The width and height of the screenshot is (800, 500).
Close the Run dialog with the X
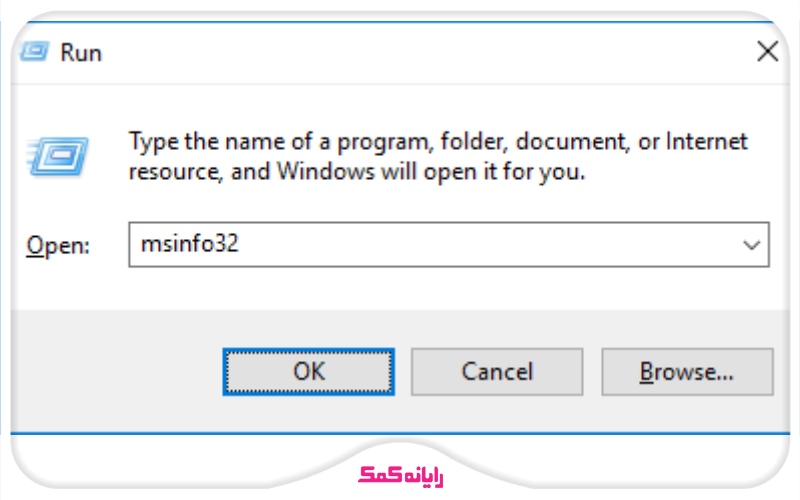(767, 52)
